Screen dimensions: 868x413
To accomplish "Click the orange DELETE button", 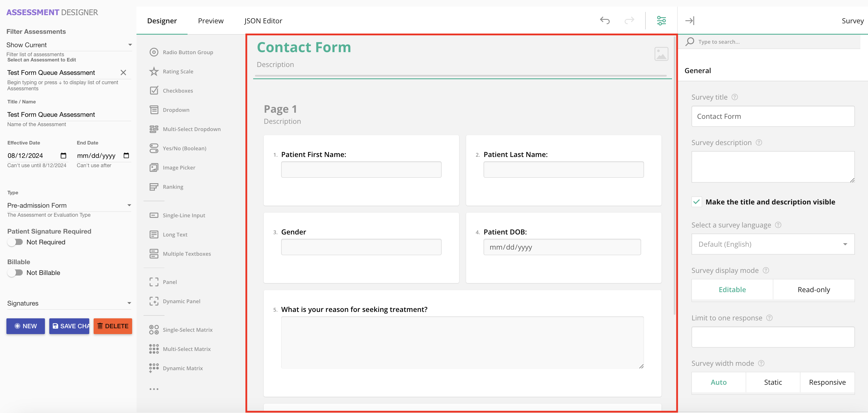I will [x=113, y=326].
